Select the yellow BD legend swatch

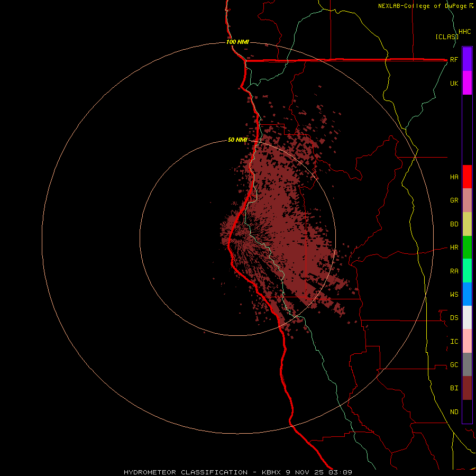(x=467, y=224)
